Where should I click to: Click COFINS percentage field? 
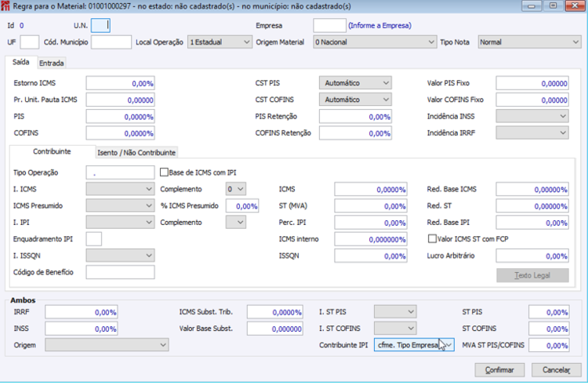coord(120,133)
